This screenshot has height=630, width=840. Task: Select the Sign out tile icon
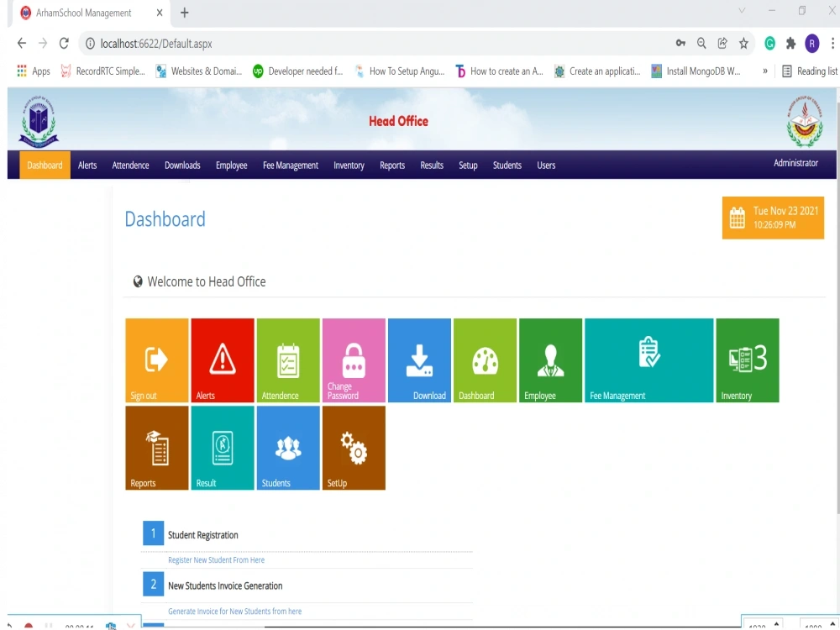pyautogui.click(x=155, y=357)
